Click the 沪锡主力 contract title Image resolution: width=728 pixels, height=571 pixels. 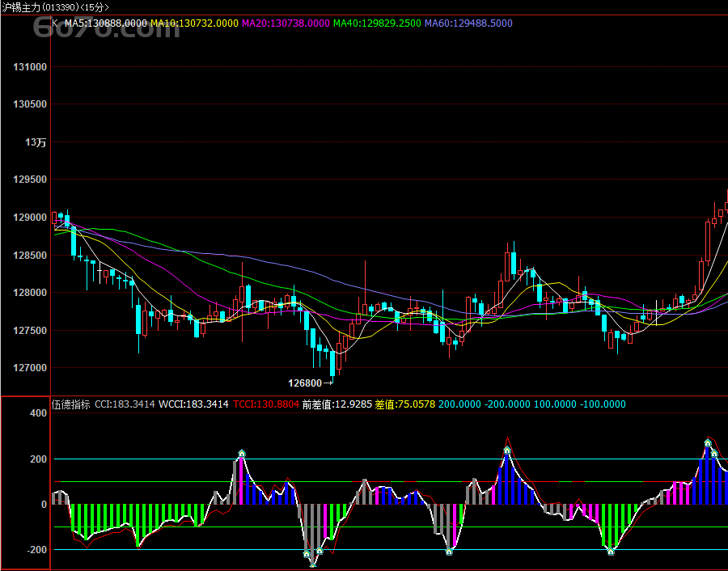pyautogui.click(x=20, y=7)
